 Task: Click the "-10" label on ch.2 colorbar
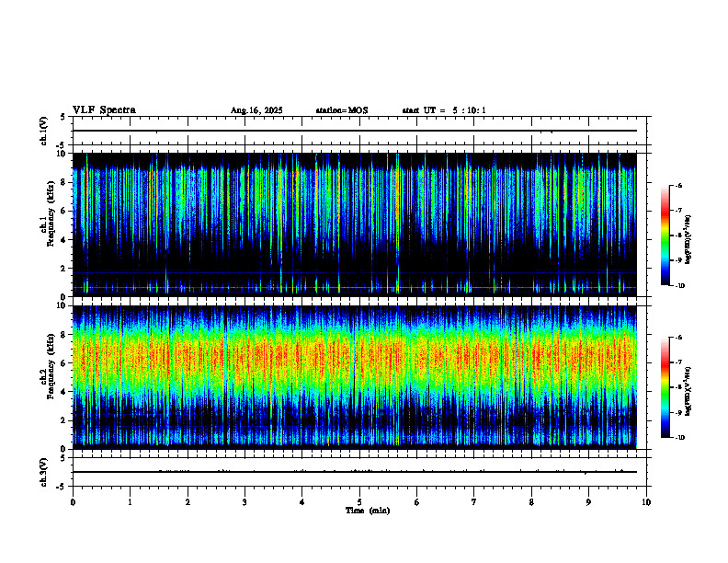tap(680, 438)
